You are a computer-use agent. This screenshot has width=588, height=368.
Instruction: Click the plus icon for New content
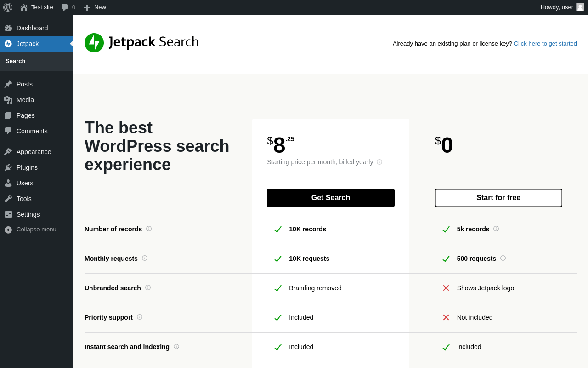87,7
